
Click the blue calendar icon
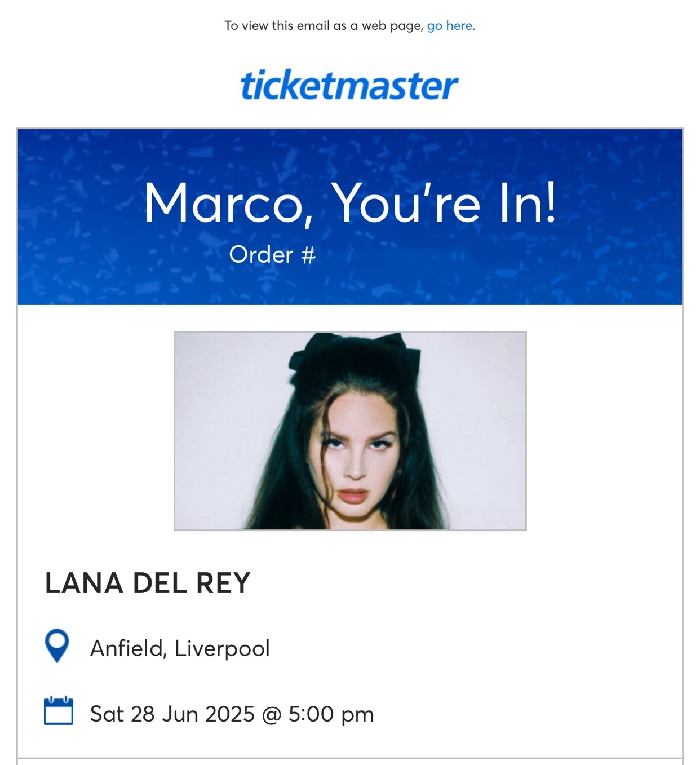59,710
